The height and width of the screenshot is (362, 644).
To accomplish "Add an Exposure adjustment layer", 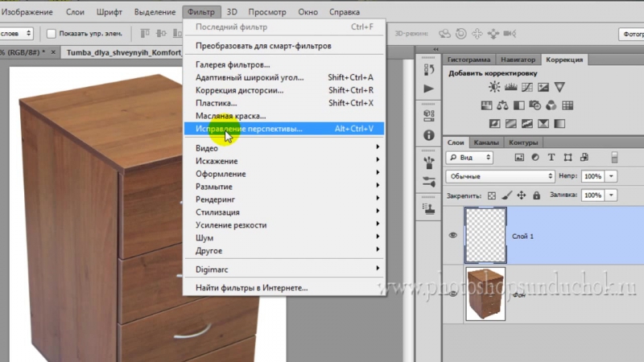I will click(543, 87).
